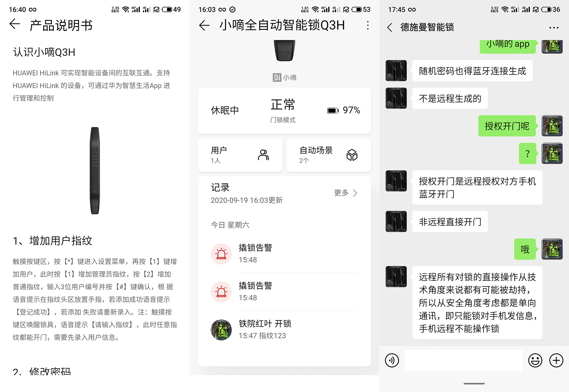Open 铁院红叶 开锁 fingerprint record

[284, 330]
